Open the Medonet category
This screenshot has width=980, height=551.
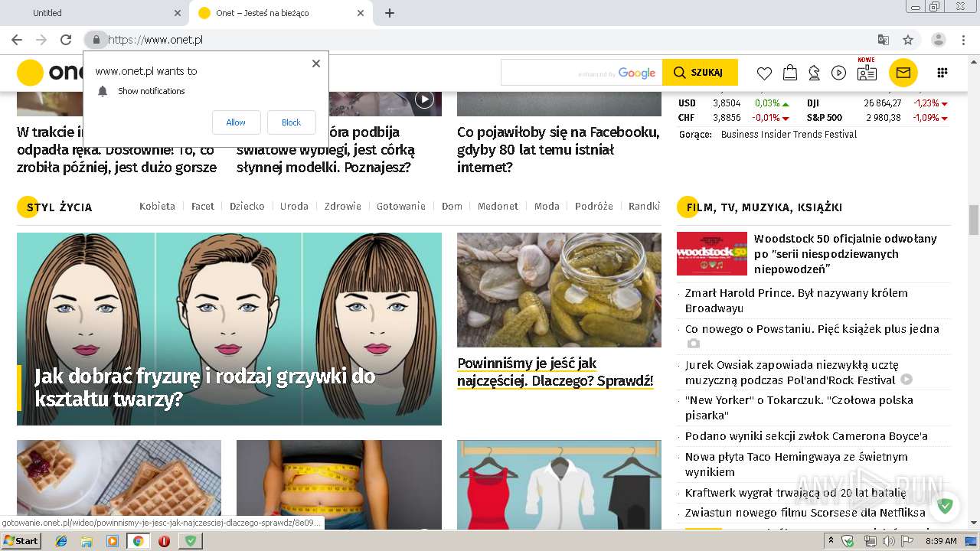498,206
